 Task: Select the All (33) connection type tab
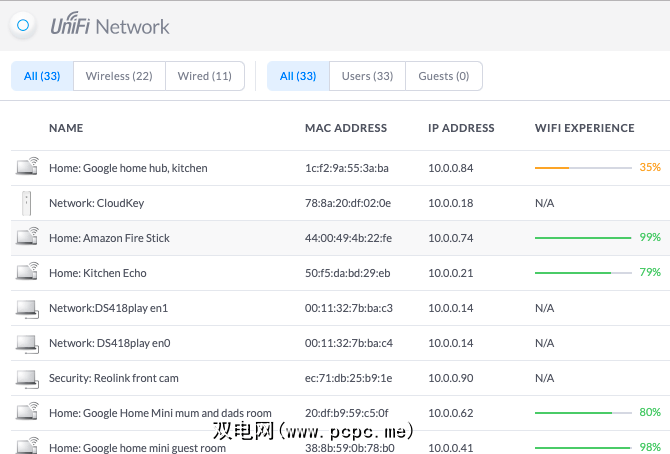coord(42,76)
